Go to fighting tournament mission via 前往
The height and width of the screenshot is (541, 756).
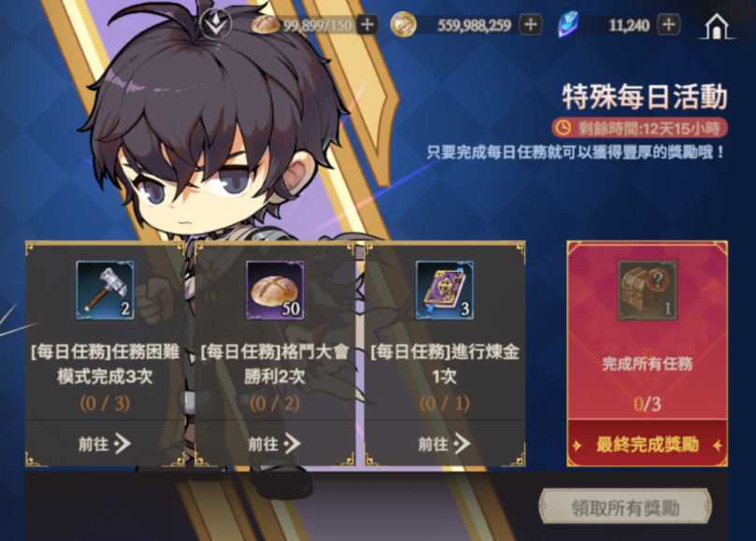(x=275, y=444)
